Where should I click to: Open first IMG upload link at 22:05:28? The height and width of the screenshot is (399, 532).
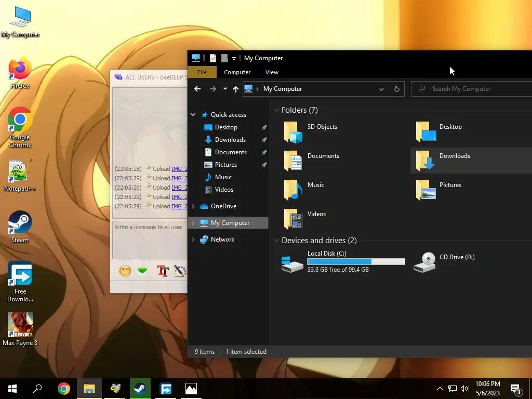(179, 169)
